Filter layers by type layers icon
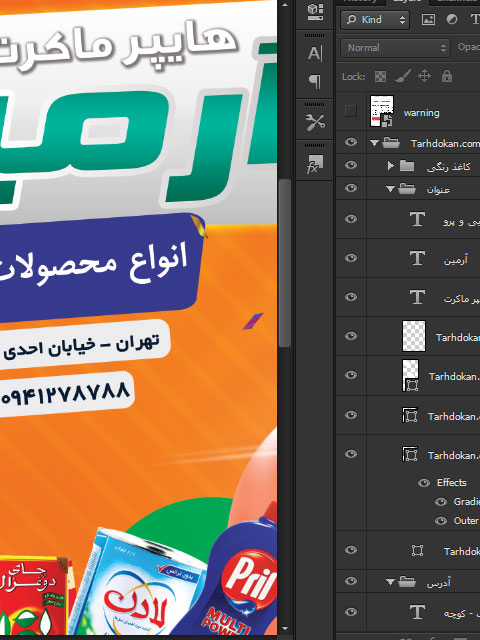 pyautogui.click(x=475, y=20)
